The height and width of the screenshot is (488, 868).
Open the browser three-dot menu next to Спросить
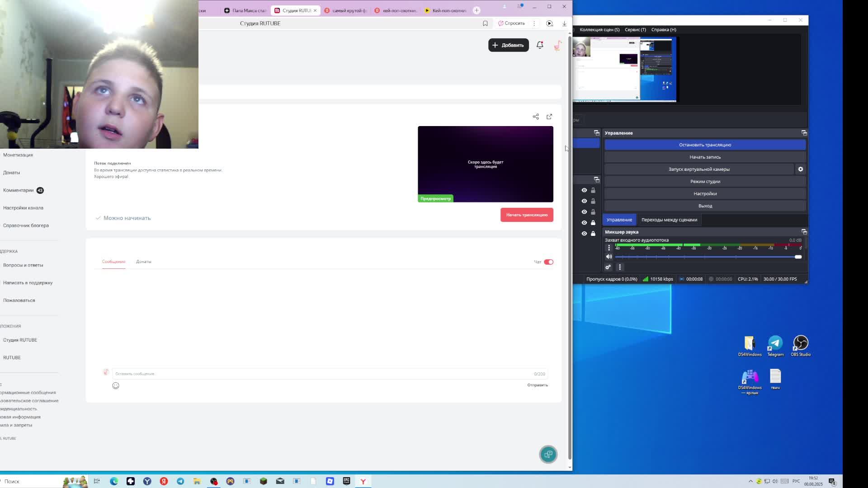(534, 23)
